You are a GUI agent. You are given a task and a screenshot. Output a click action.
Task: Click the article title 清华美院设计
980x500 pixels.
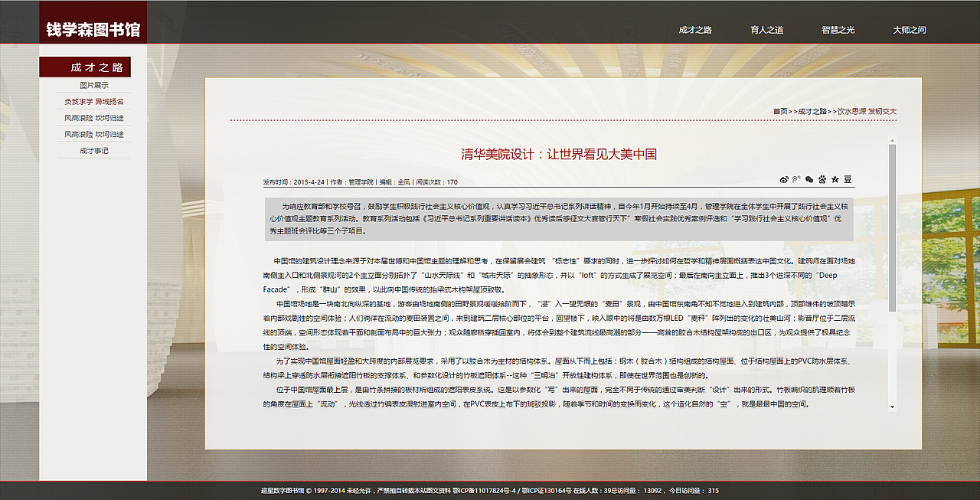coord(559,154)
